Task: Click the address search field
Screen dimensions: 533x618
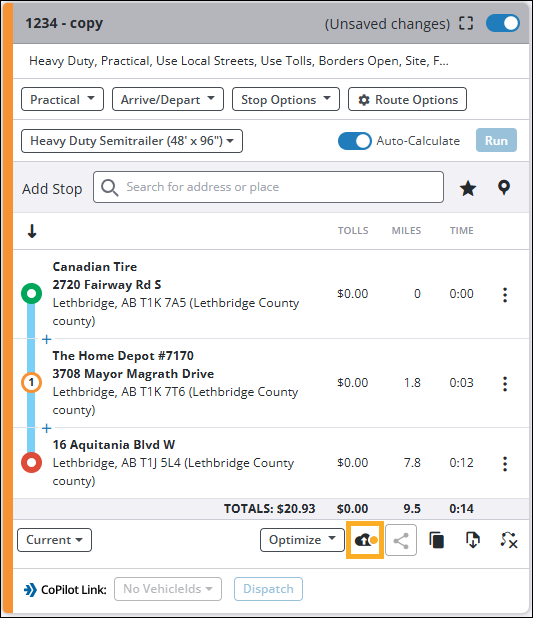Action: 268,187
